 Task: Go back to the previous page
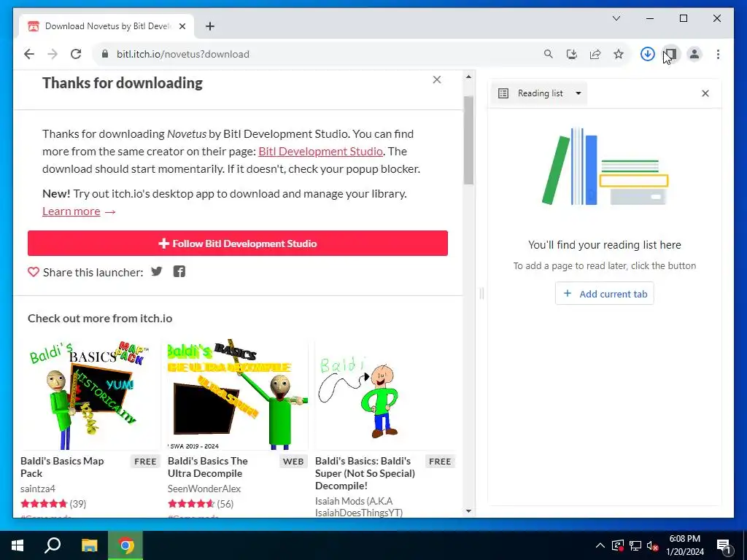29,54
